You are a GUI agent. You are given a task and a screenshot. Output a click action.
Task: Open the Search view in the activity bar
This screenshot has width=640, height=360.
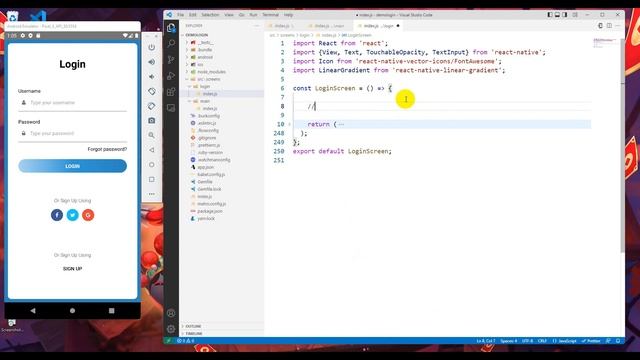coord(171,43)
